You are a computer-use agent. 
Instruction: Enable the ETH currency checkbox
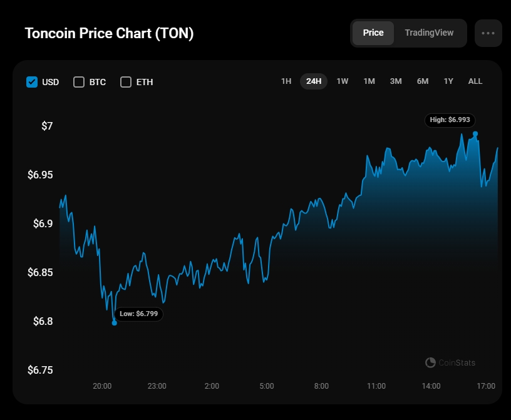[126, 82]
